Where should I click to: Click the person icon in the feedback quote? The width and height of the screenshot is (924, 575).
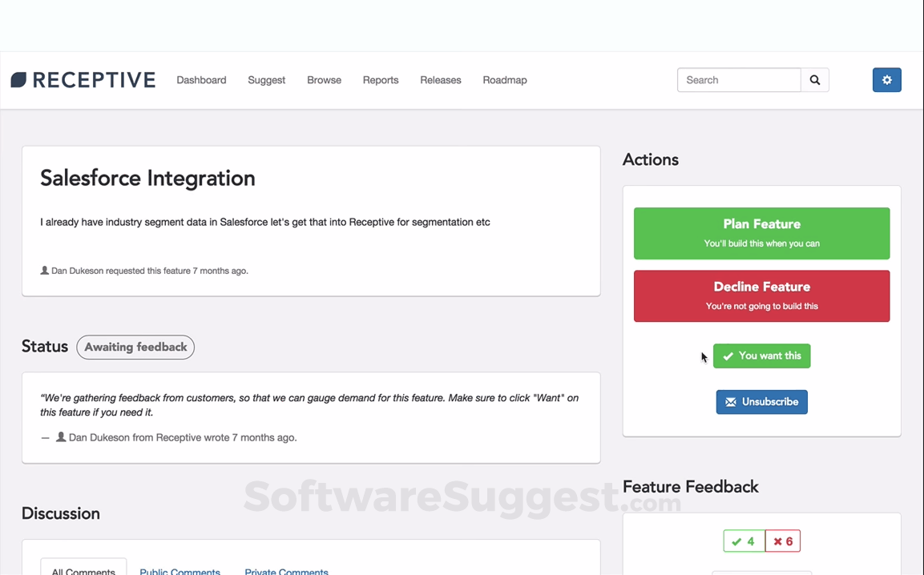point(63,437)
